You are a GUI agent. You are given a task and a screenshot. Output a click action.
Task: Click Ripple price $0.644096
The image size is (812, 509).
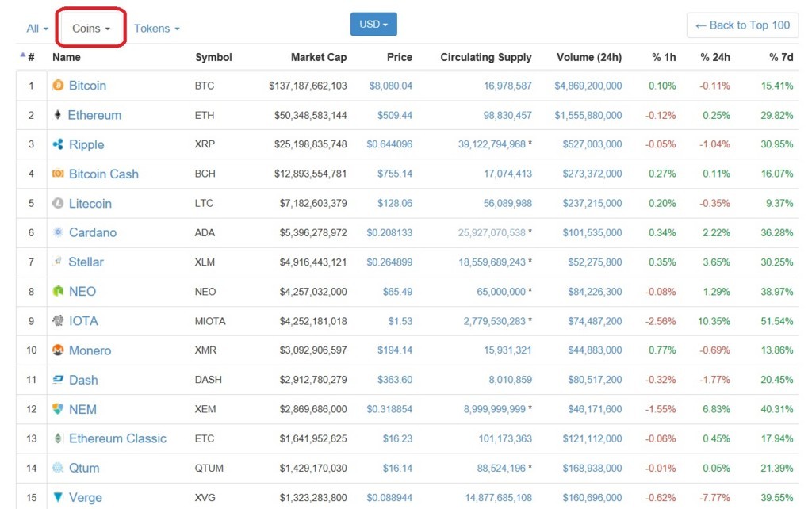tap(389, 144)
